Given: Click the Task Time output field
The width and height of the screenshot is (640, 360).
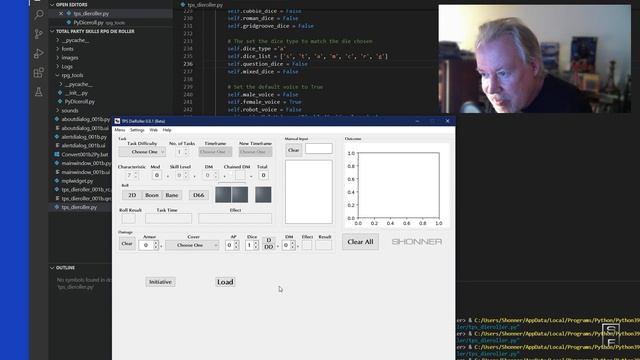Looking at the screenshot, I should click(168, 218).
